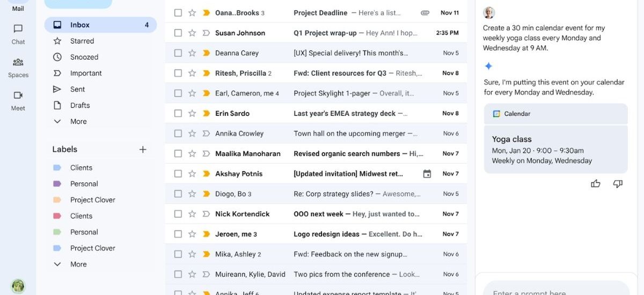
Task: Toggle importance marker on Annika Crowley email
Action: [x=206, y=134]
